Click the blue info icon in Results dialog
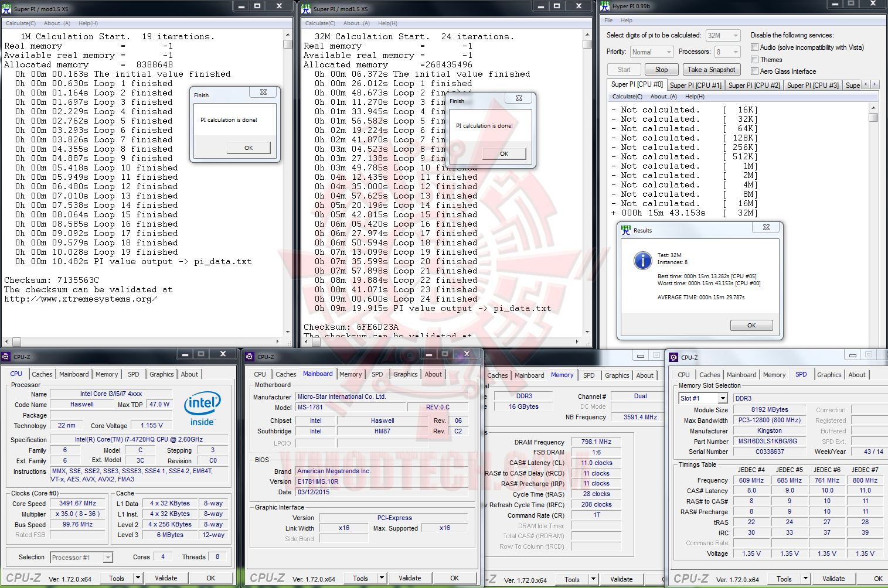The height and width of the screenshot is (588, 888). click(642, 261)
